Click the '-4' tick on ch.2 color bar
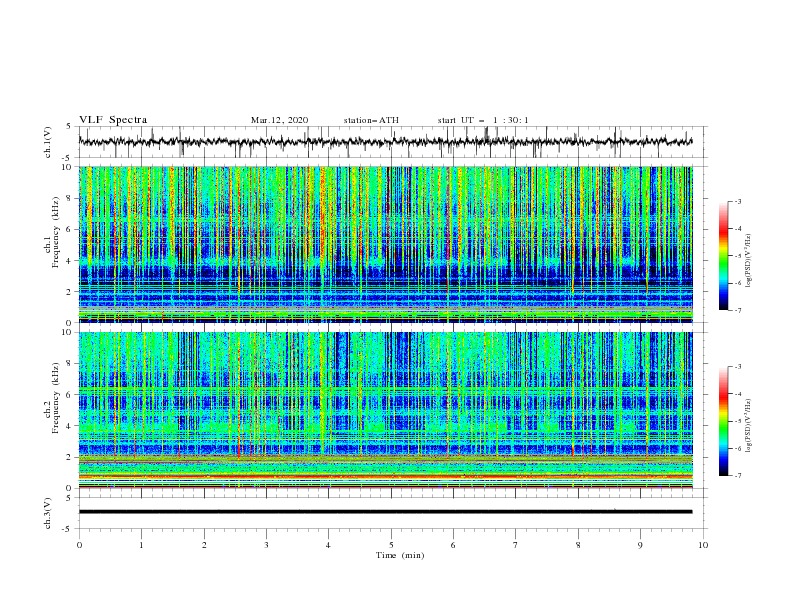This screenshot has height=612, width=792. tap(737, 394)
